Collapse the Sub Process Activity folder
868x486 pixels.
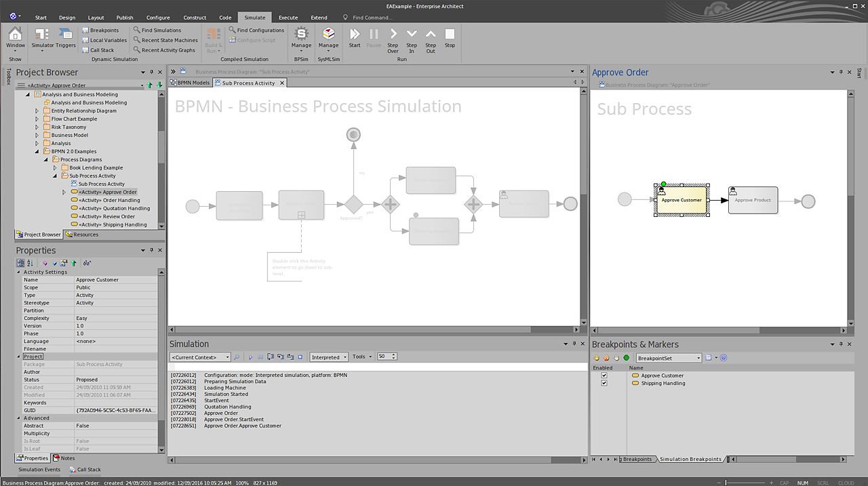56,176
